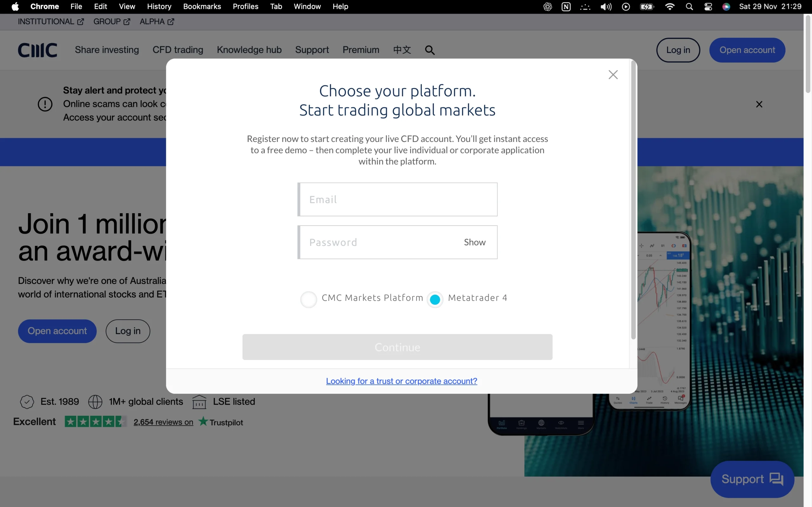This screenshot has height=507, width=812.
Task: Open Control Center in menu bar
Action: click(x=708, y=7)
